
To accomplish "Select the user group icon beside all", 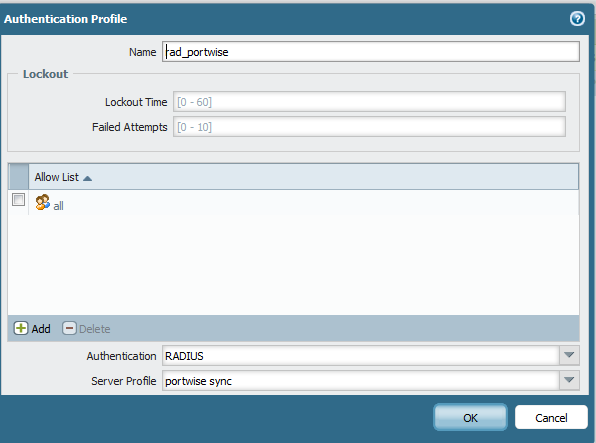I will pyautogui.click(x=43, y=202).
